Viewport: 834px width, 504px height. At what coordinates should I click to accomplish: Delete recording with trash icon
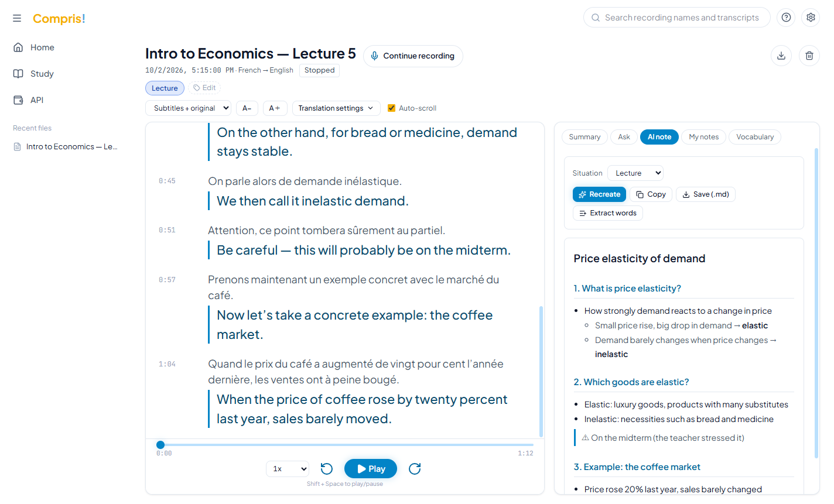809,56
